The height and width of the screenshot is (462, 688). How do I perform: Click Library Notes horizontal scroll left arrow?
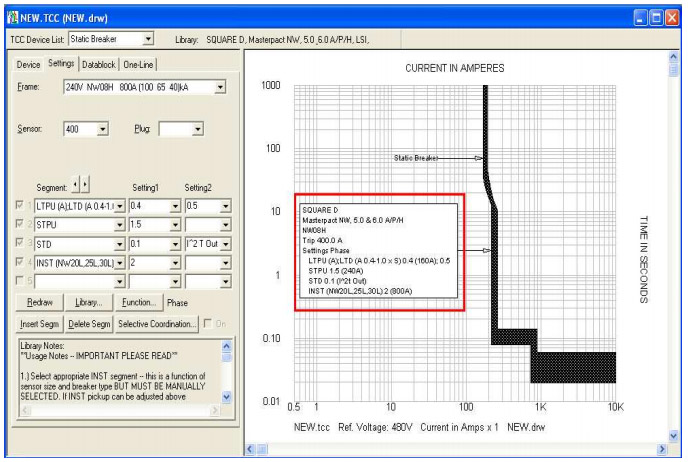(x=25, y=410)
